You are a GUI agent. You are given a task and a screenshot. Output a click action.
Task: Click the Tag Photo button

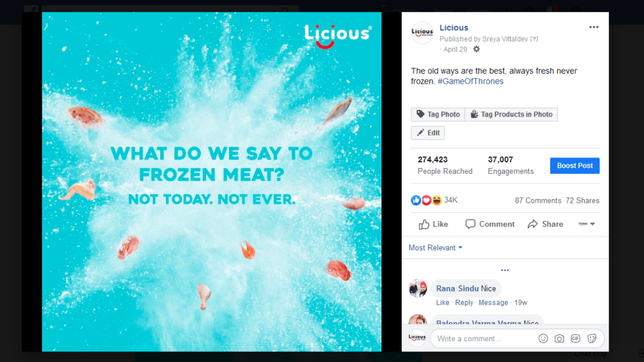coord(438,115)
